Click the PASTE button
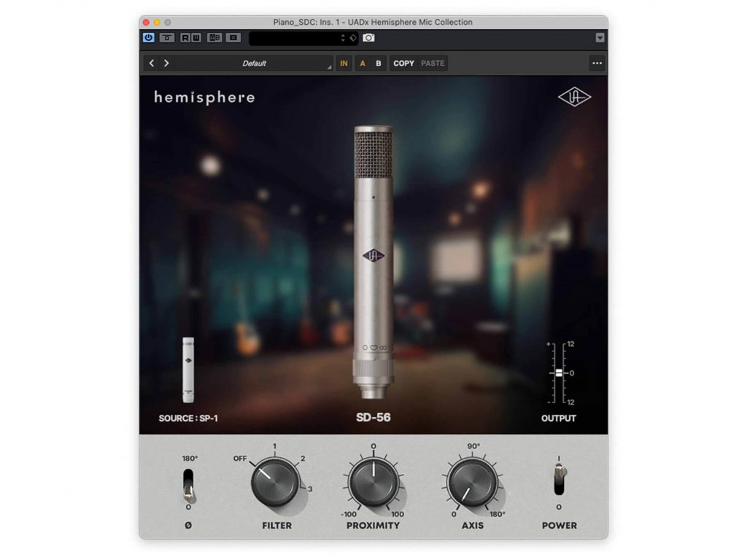 coord(433,63)
